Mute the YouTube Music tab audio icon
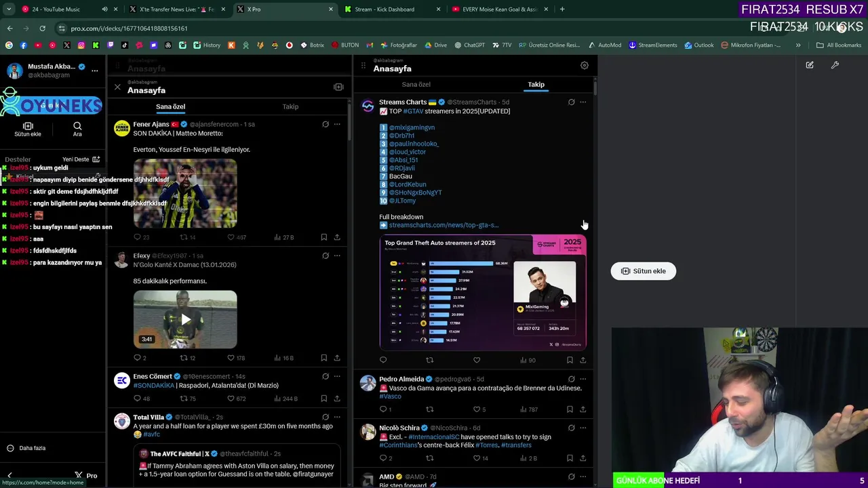The image size is (868, 488). point(104,9)
